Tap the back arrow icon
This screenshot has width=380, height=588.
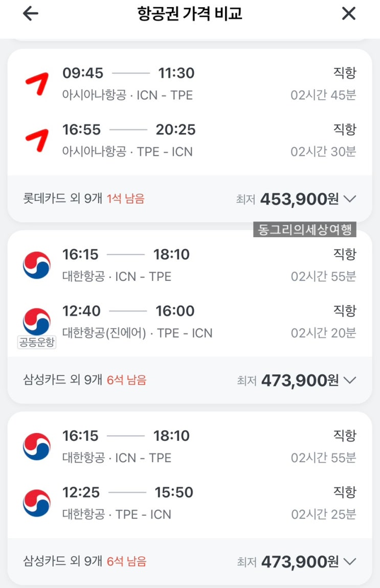(31, 14)
